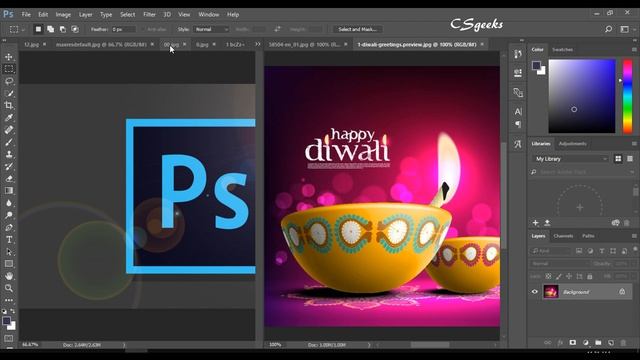640x360 pixels.
Task: Select the Quick Selection tool
Action: 9,93
